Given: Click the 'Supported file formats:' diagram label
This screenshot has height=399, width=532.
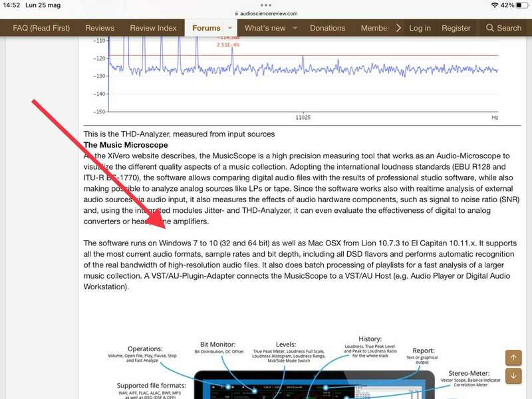Looking at the screenshot, I should coord(152,386).
